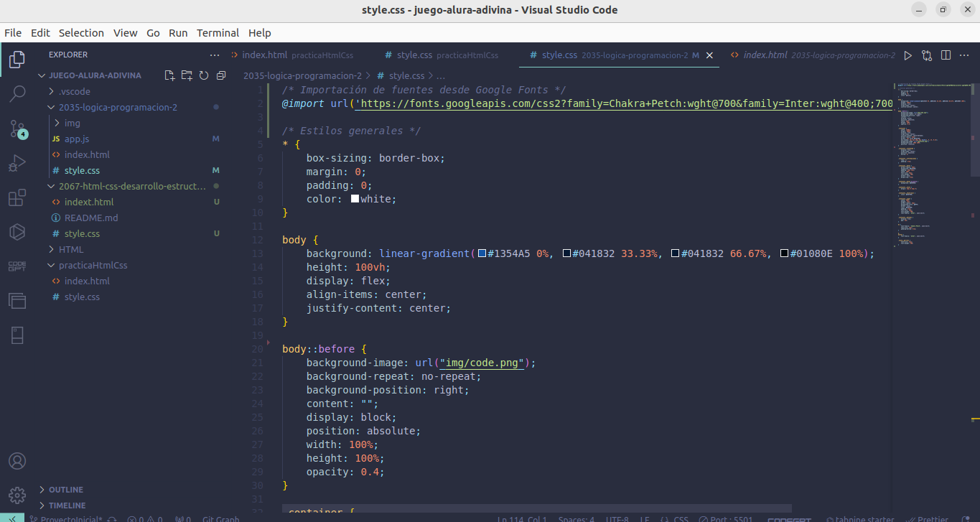Switch to index.html 2035-logica-programacion-2 tab
The width and height of the screenshot is (980, 522).
(x=811, y=55)
